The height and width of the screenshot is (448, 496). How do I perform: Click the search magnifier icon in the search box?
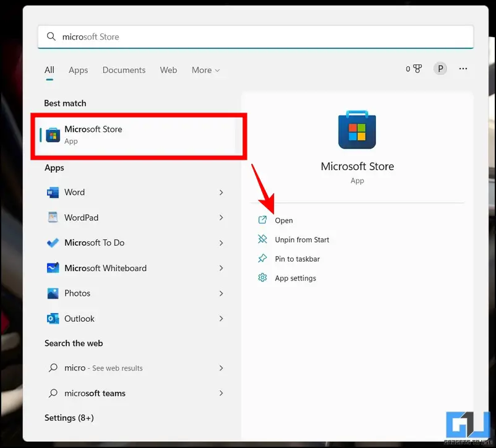(x=51, y=37)
